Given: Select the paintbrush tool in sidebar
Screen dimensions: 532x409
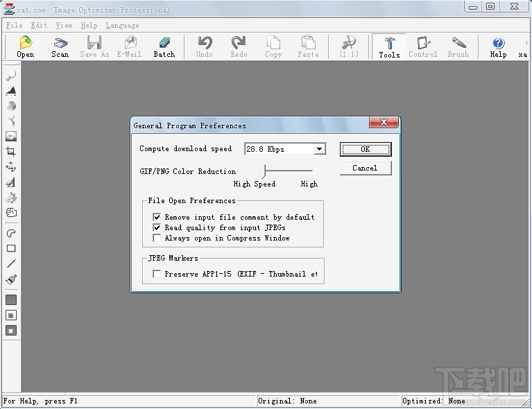Looking at the screenshot, I should [x=11, y=279].
